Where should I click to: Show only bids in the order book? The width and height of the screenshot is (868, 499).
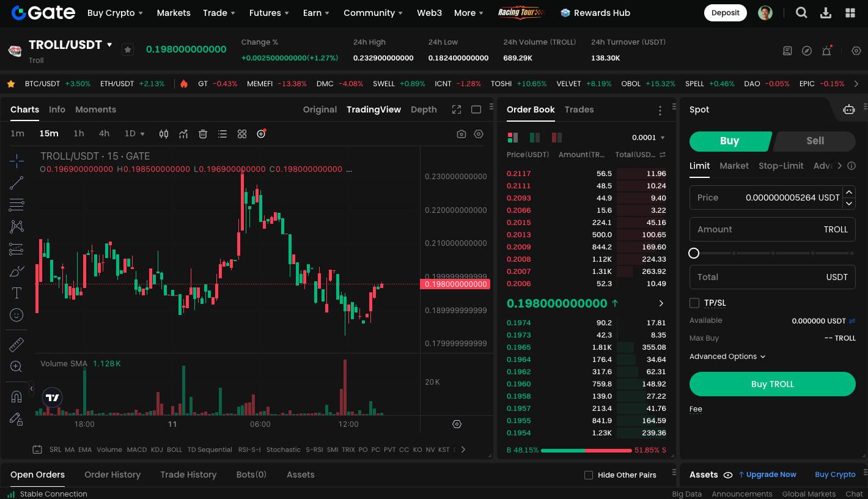tap(535, 138)
